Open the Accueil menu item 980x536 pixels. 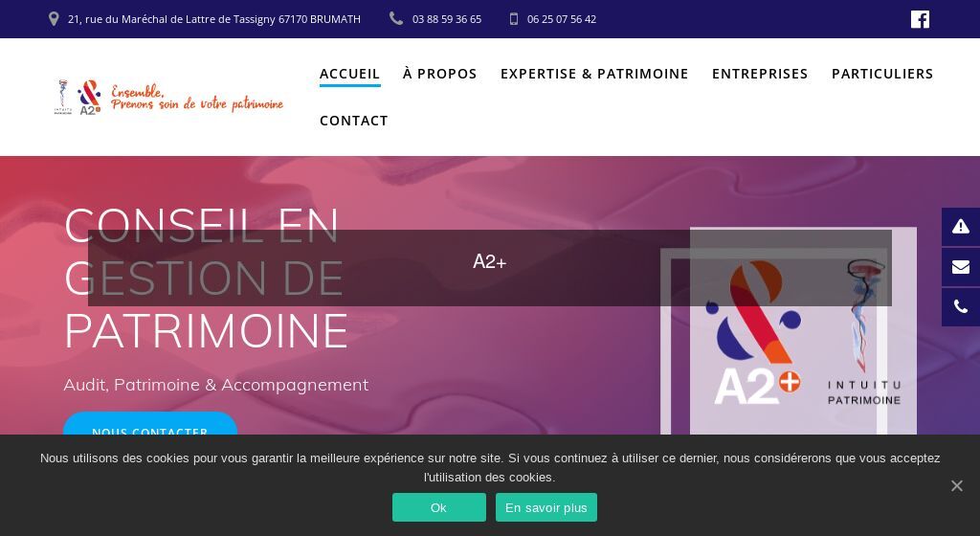(x=350, y=74)
